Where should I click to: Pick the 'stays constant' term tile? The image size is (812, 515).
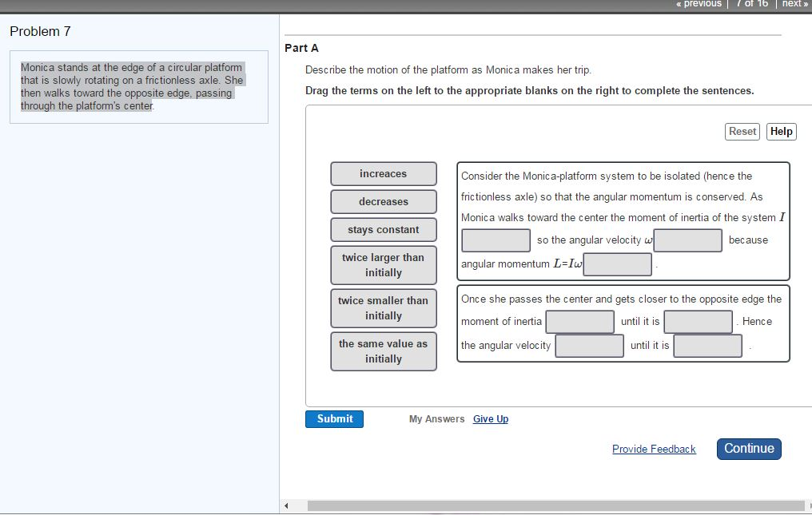tap(384, 230)
